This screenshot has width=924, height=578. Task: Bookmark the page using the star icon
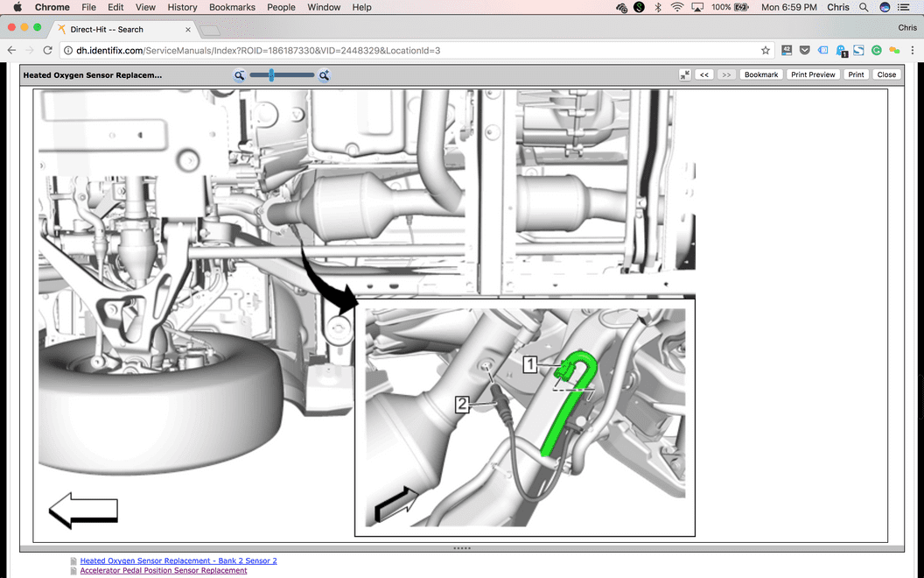(x=766, y=50)
